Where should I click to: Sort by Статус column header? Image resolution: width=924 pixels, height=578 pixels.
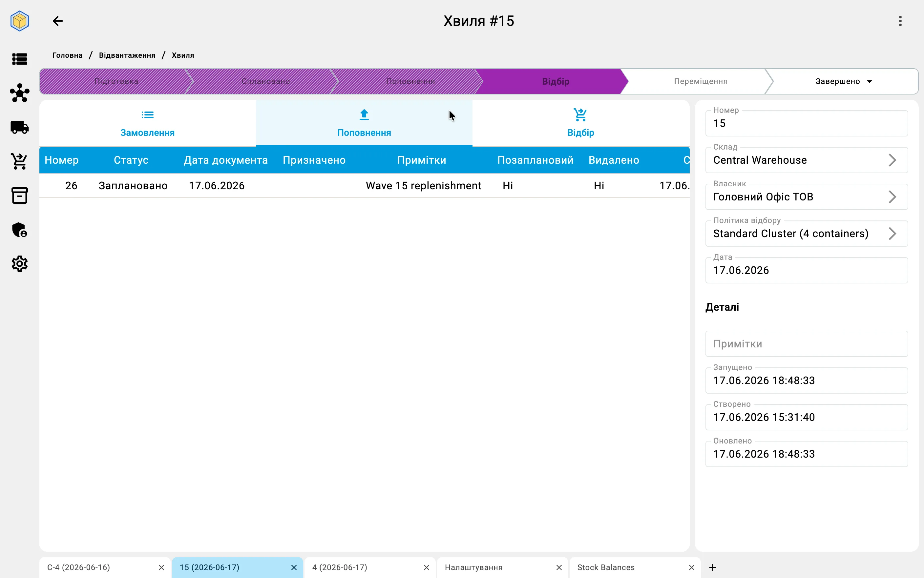(131, 160)
